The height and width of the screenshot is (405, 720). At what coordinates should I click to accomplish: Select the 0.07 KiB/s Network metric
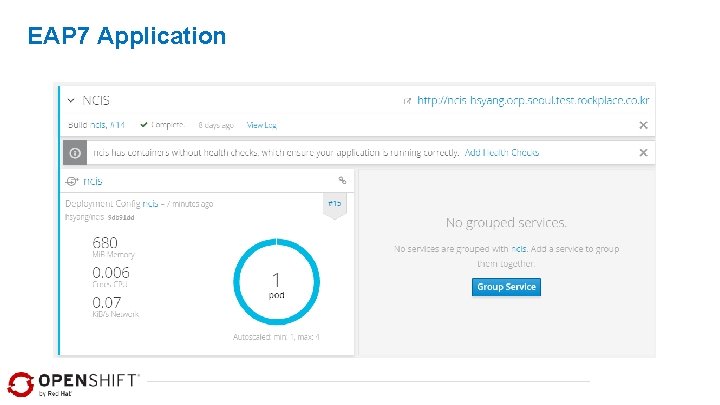115,306
